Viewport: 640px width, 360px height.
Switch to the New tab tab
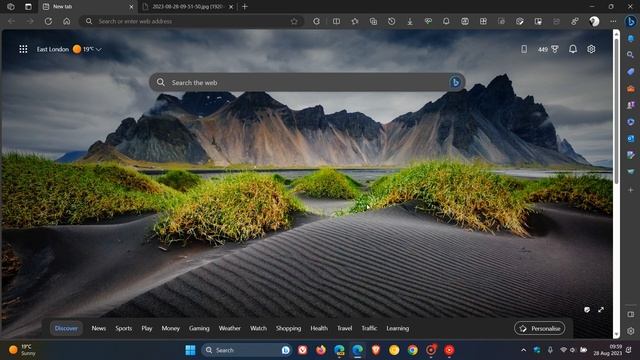(88, 7)
